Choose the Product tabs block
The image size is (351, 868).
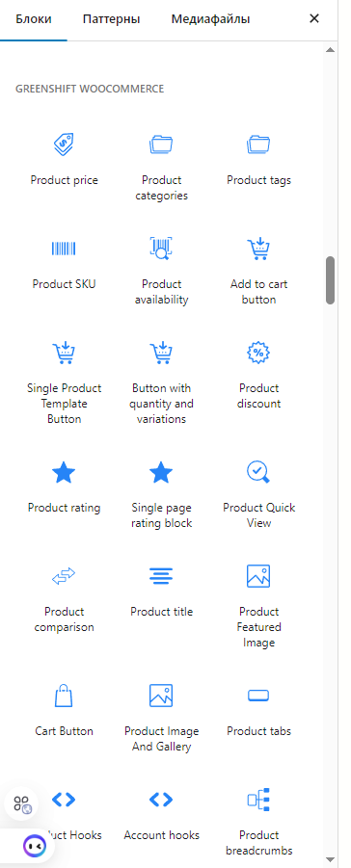[259, 710]
